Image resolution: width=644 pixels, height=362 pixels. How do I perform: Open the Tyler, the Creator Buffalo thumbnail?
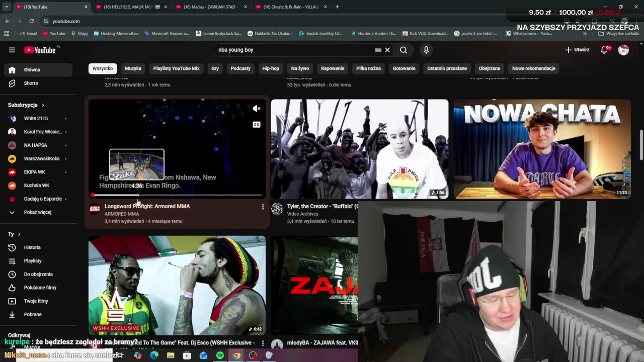point(359,149)
